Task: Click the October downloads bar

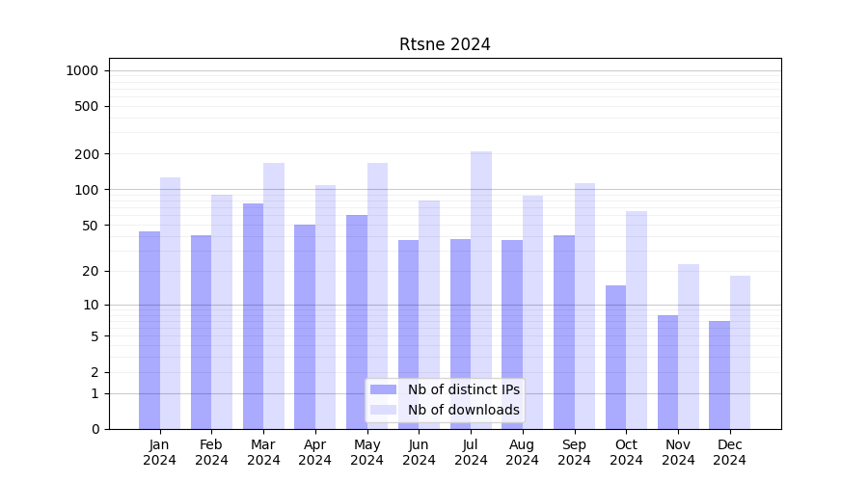Action: 637,319
